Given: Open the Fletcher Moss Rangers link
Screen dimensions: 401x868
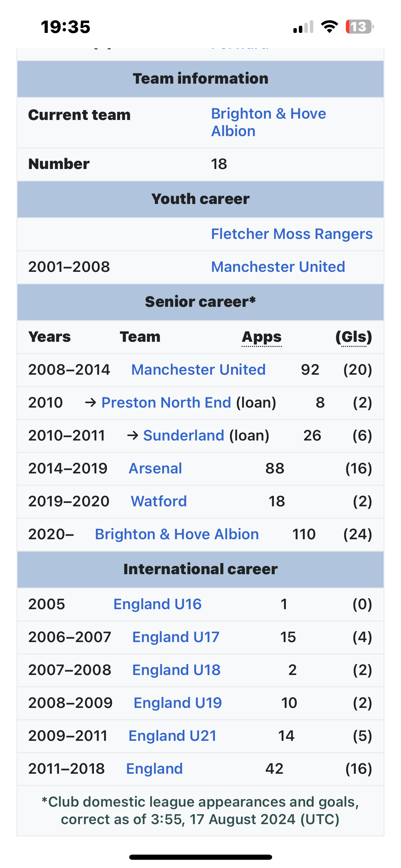Looking at the screenshot, I should click(292, 234).
